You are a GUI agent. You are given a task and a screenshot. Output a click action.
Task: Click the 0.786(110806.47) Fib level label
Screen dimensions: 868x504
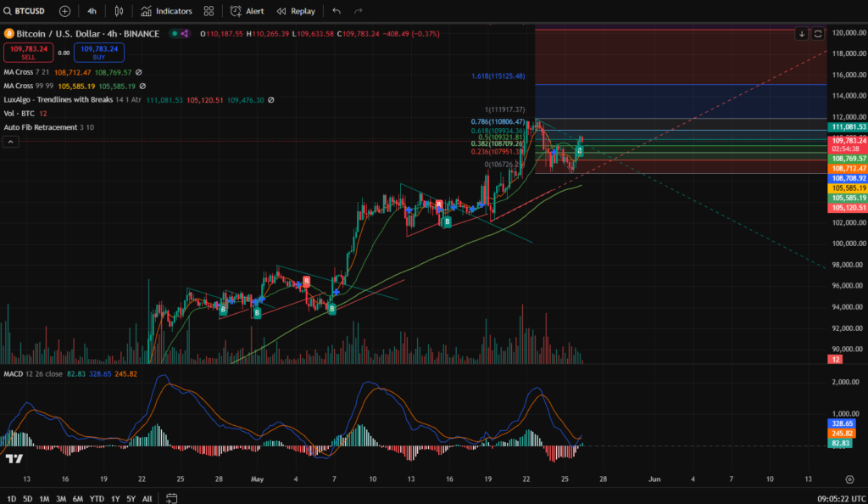498,121
